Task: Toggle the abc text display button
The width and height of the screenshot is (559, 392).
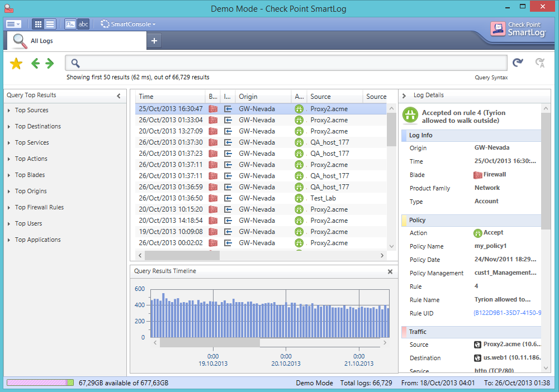Action: (x=83, y=24)
